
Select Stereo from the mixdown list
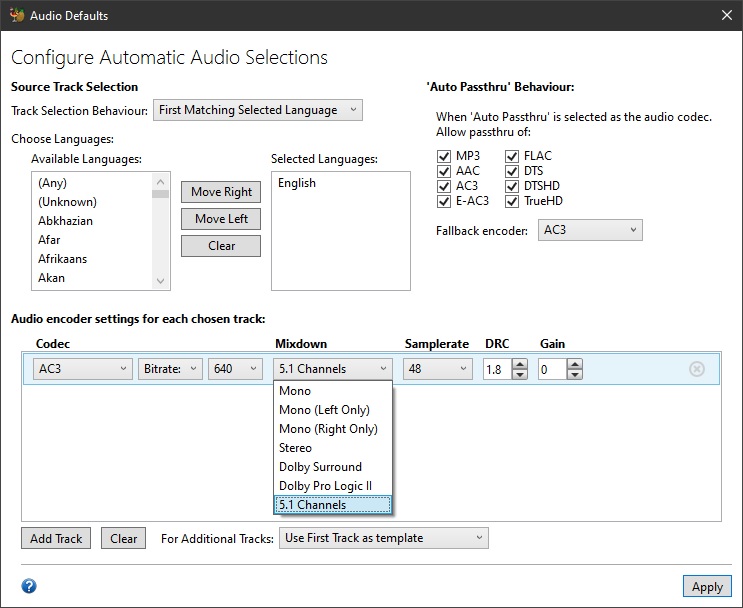pyautogui.click(x=296, y=448)
